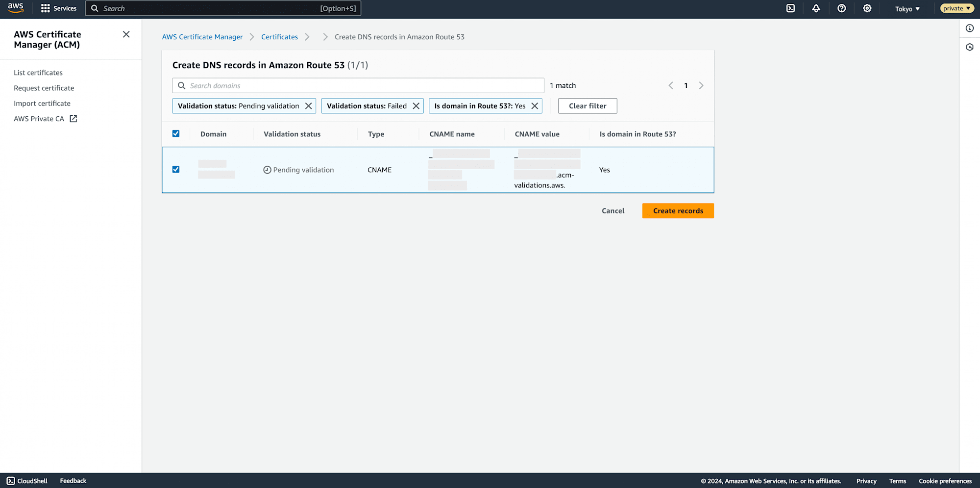980x488 pixels.
Task: Open the notifications bell
Action: 816,8
